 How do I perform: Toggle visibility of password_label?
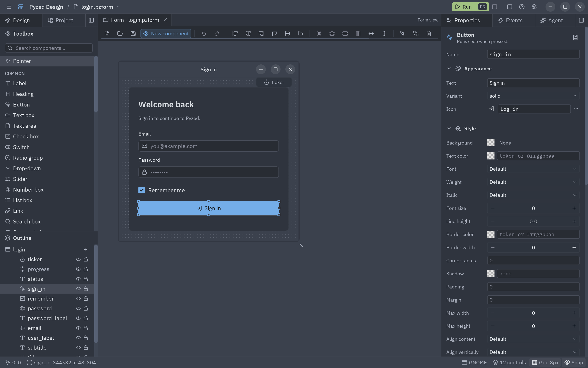point(78,318)
